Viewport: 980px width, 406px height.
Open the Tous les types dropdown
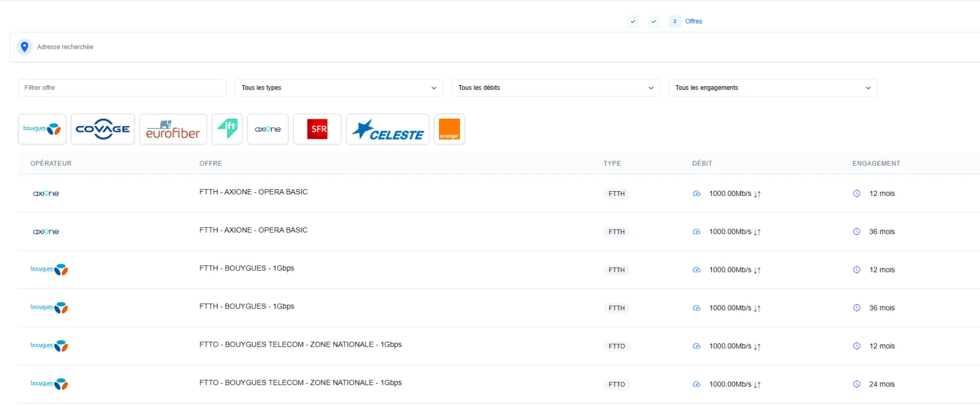pos(339,88)
